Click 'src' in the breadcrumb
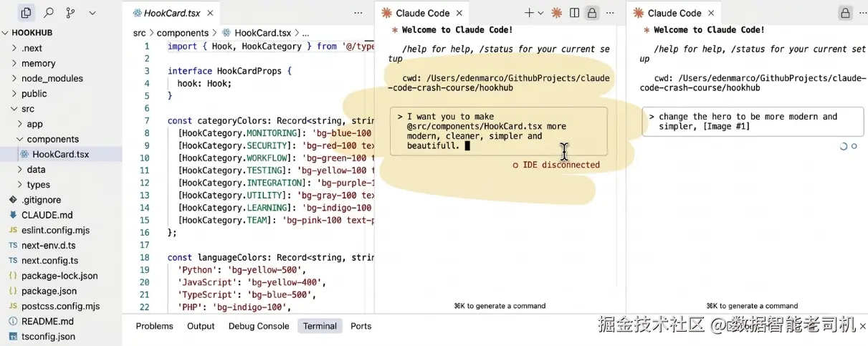This screenshot has width=868, height=346. pyautogui.click(x=139, y=33)
